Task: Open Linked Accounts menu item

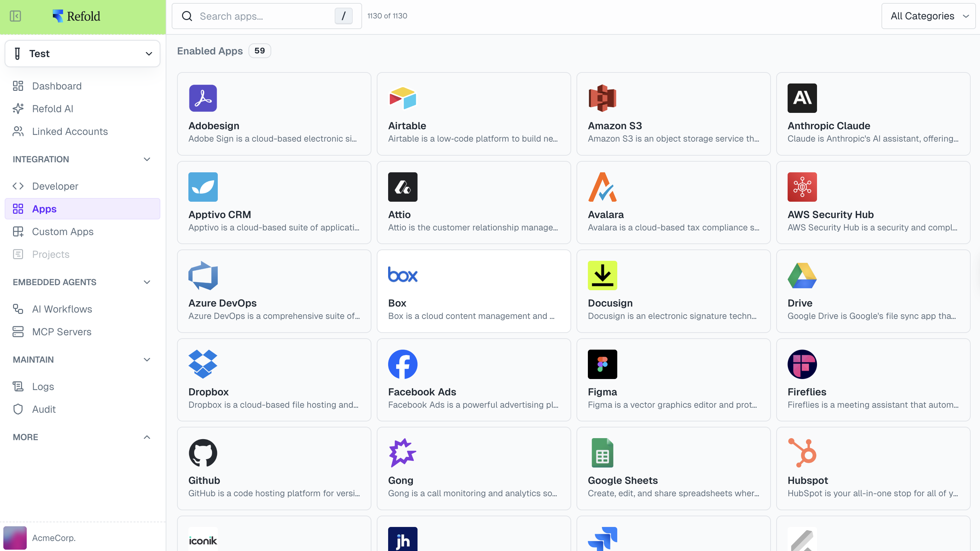Action: click(69, 132)
